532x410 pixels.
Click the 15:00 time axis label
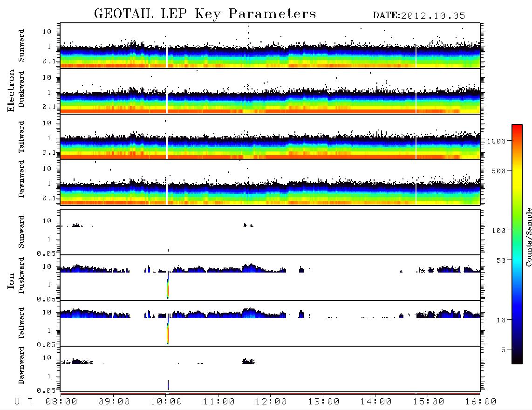tap(428, 402)
